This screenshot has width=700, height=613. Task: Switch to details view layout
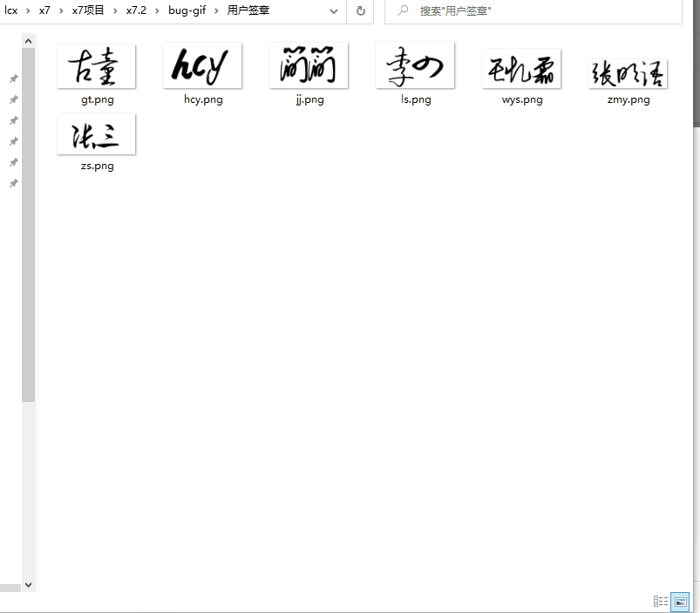click(x=661, y=602)
